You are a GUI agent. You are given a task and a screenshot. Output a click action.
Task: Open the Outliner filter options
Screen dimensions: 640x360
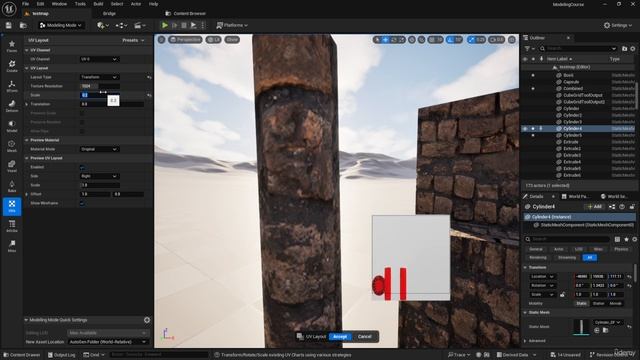tap(529, 49)
